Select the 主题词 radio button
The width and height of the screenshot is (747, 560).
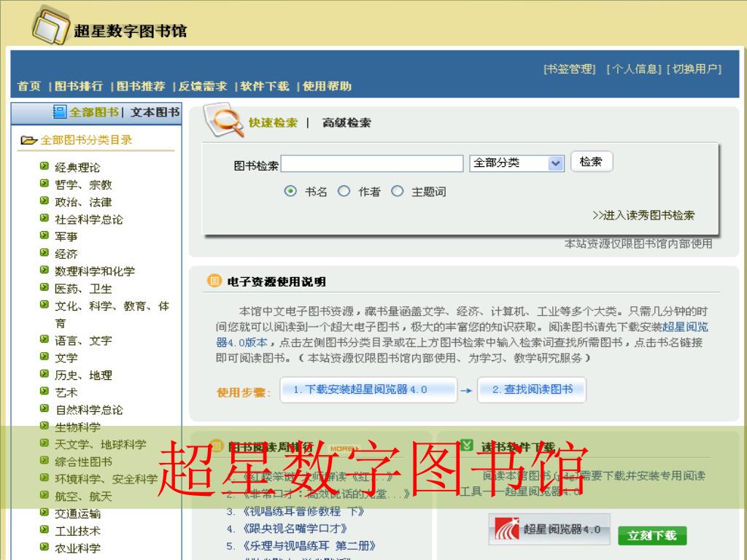coord(398,191)
